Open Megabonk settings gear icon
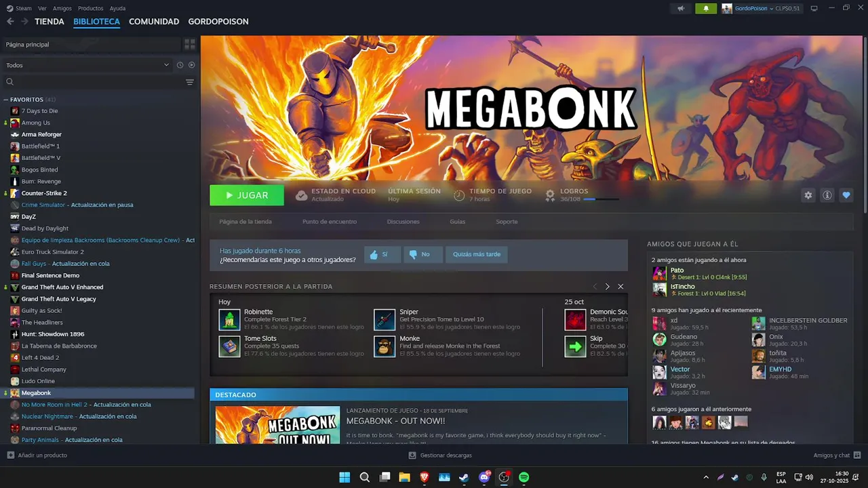Viewport: 868px width, 488px height. click(x=808, y=195)
